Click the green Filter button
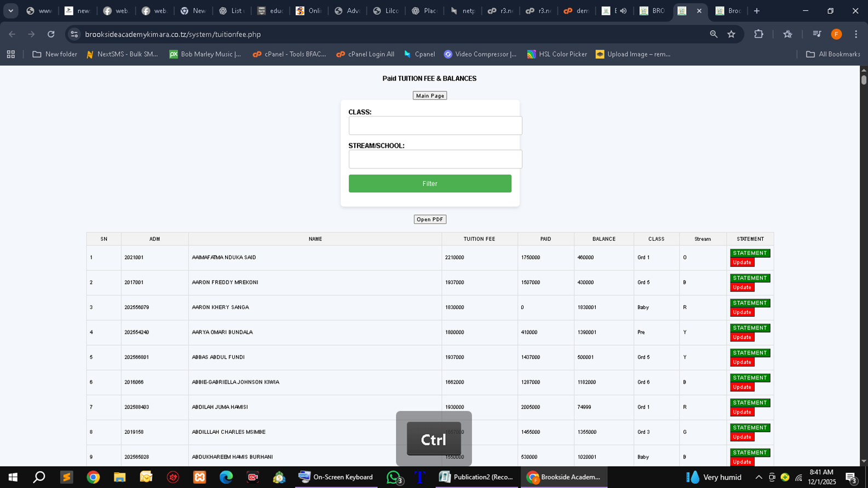The height and width of the screenshot is (488, 868). click(x=430, y=184)
